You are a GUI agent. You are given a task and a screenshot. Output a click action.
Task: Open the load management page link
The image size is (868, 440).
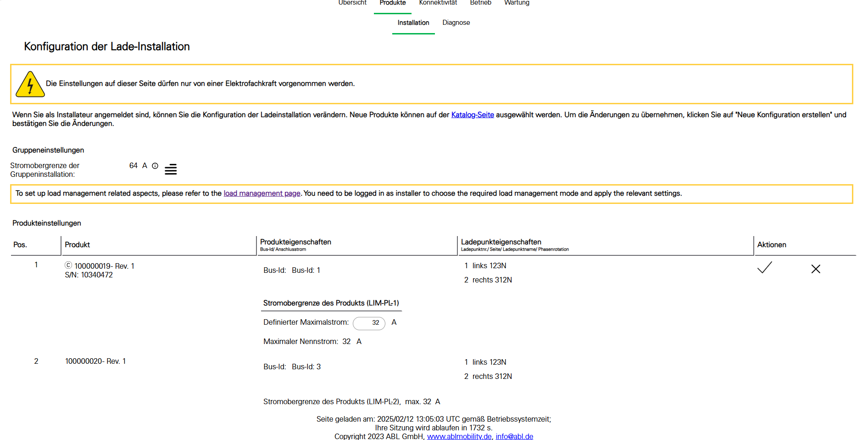[262, 193]
